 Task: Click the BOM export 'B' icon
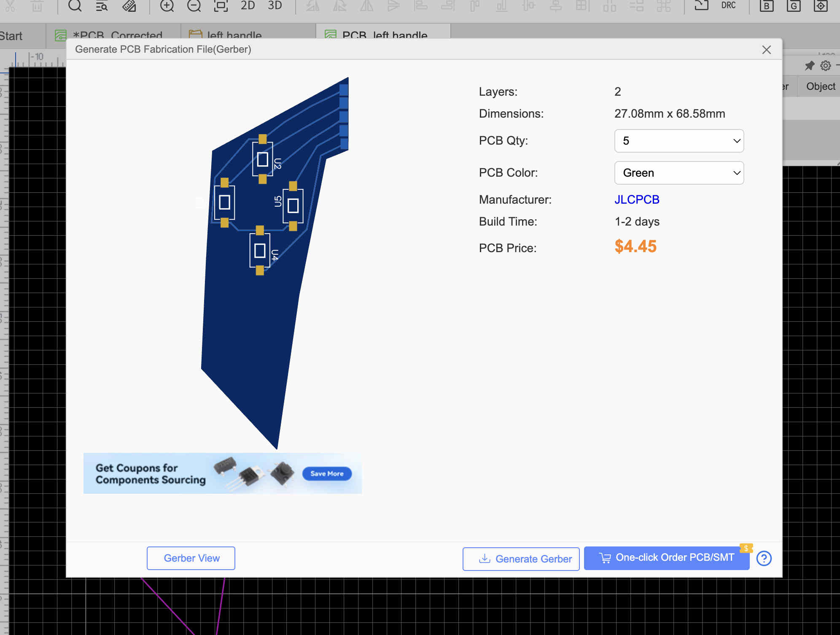click(766, 6)
